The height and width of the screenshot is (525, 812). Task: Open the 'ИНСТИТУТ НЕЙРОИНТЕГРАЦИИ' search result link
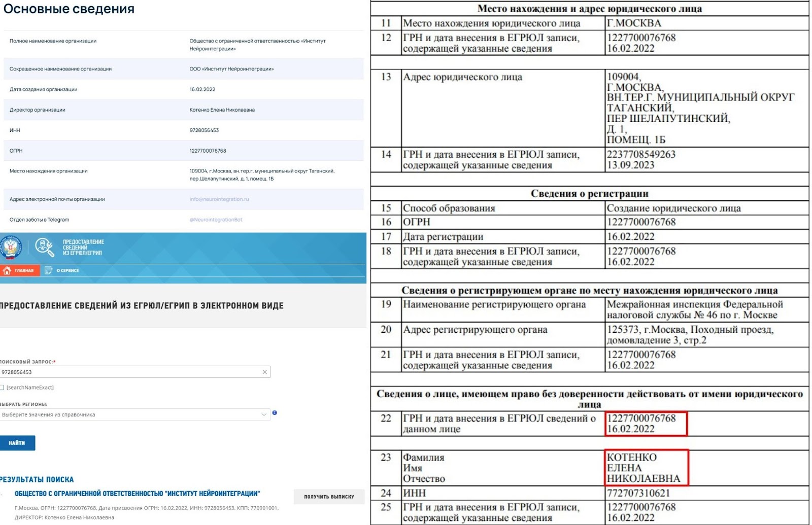click(137, 494)
